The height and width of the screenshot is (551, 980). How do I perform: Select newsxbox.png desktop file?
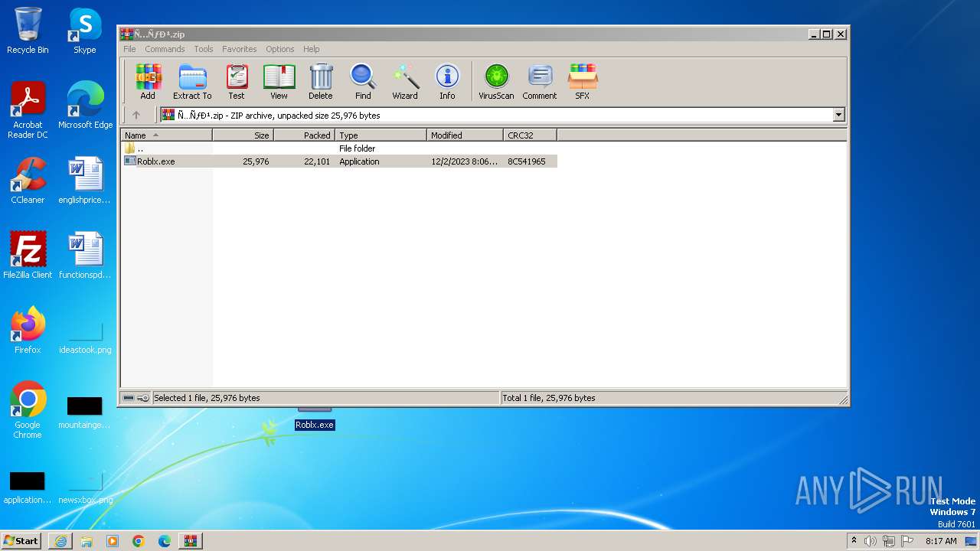tap(85, 487)
